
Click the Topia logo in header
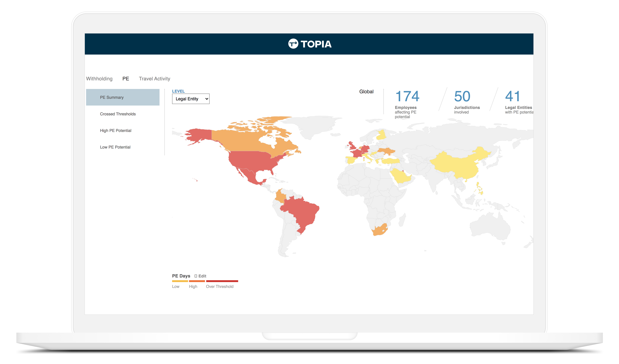point(310,44)
